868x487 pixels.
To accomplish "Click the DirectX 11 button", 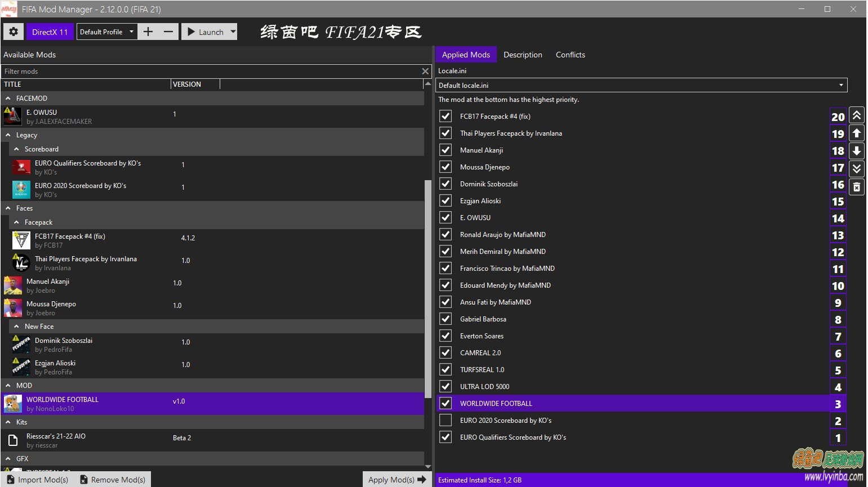I will [50, 32].
